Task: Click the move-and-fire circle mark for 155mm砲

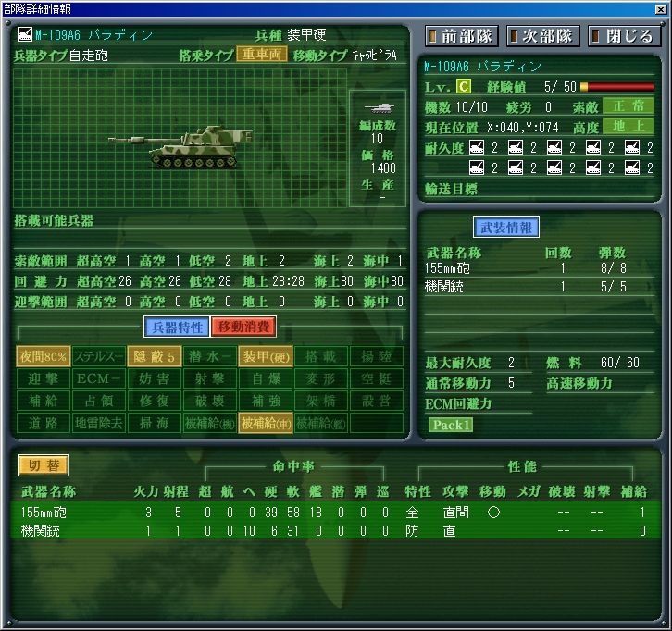Action: (x=493, y=512)
